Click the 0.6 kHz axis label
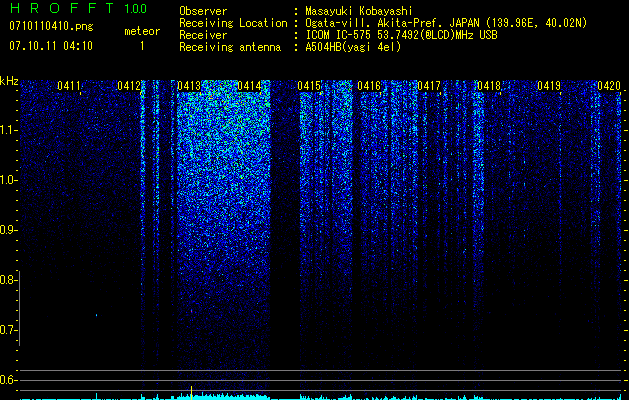629x400 pixels. [8, 380]
